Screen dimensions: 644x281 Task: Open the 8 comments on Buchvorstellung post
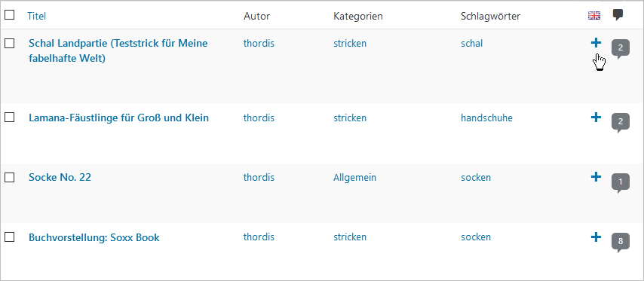coord(621,243)
